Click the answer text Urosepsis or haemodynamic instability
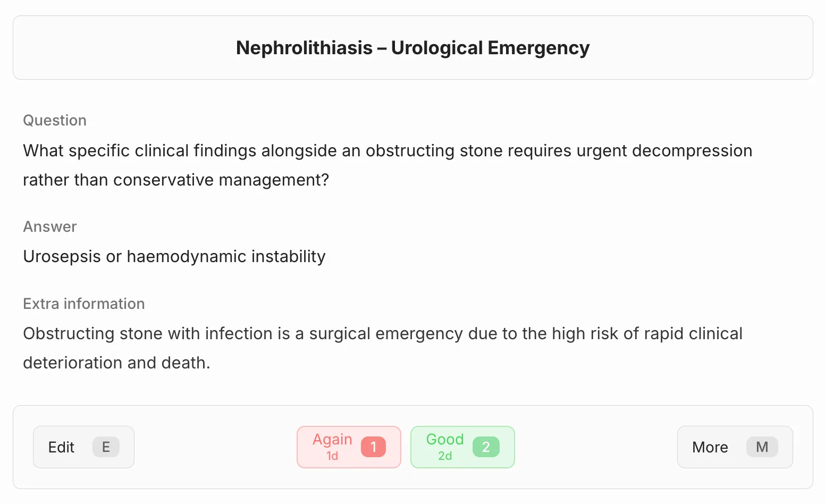Viewport: 825px width, 504px height. coord(174,256)
